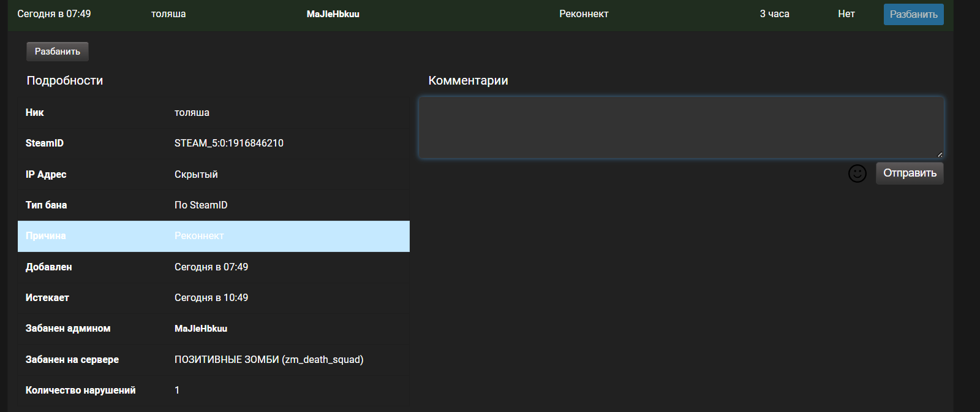The image size is (980, 412).
Task: Click player name толяша in the top row
Action: click(168, 14)
